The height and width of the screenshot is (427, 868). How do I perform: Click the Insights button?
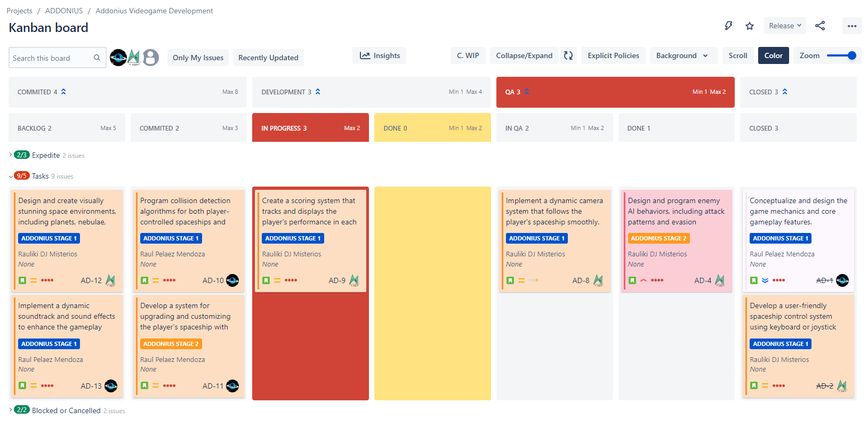click(x=380, y=55)
